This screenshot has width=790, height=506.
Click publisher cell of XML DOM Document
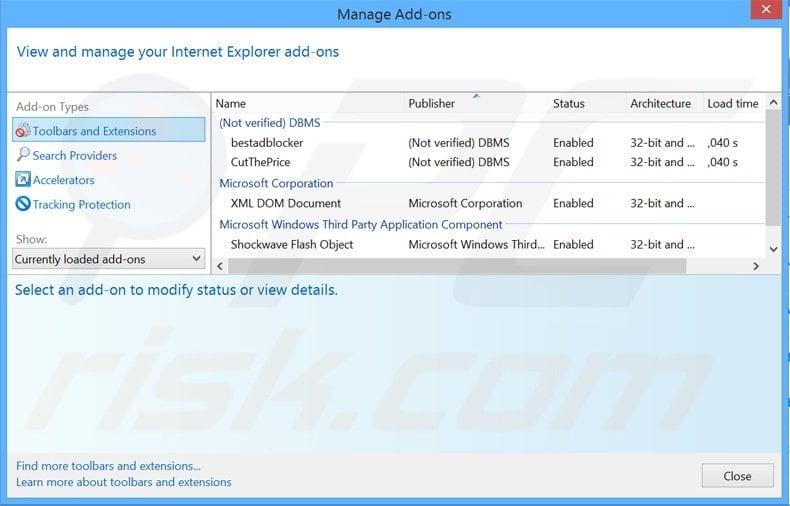(465, 204)
